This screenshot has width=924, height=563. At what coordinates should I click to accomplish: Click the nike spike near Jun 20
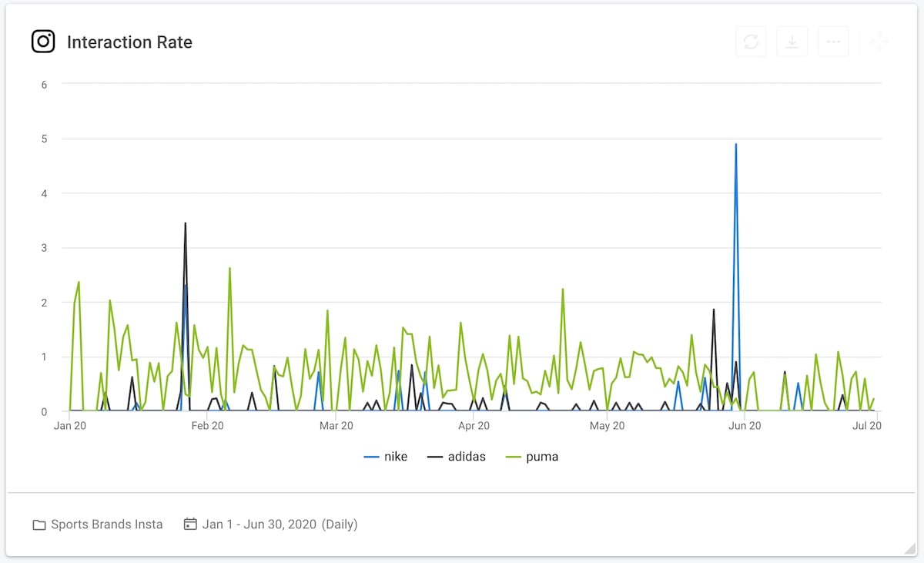[x=735, y=145]
